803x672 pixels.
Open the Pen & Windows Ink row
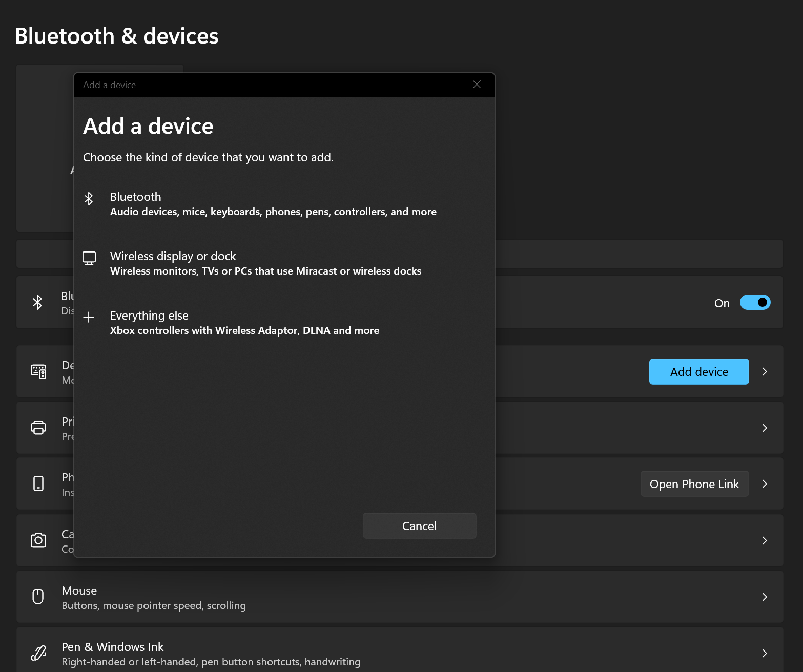click(400, 650)
